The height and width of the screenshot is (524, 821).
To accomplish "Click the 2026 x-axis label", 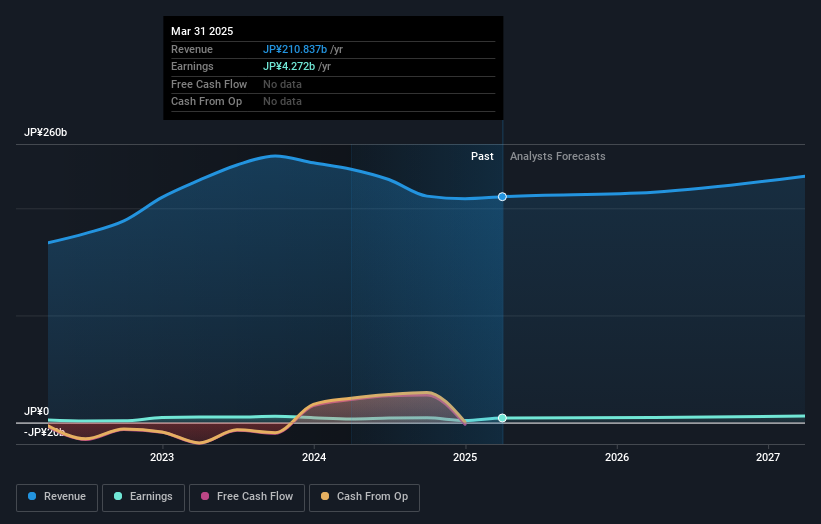I will (617, 458).
